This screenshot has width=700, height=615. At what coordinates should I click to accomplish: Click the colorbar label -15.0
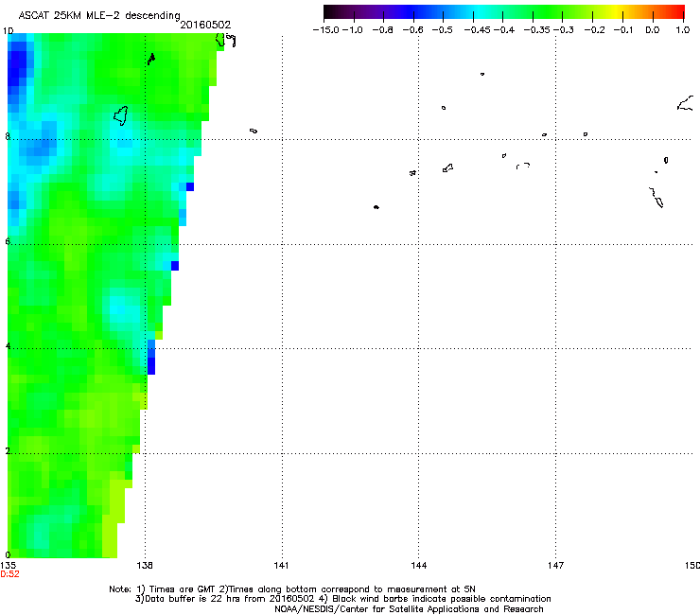[326, 30]
